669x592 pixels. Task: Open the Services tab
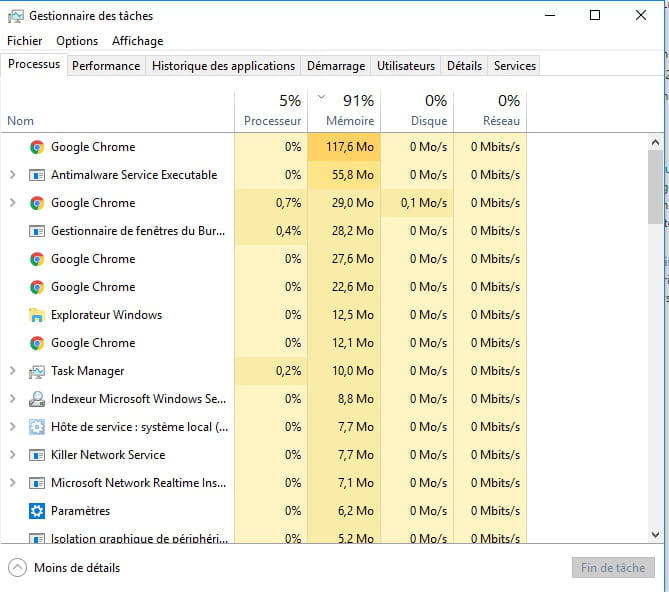click(514, 66)
